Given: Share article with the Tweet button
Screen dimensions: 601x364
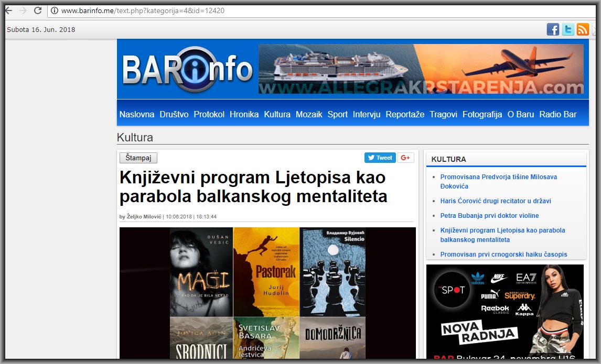Looking at the screenshot, I should coord(380,158).
